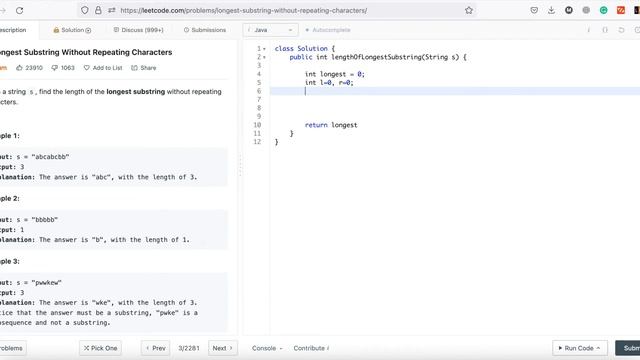640x360 pixels.
Task: Click the Problems button at bottom left
Action: coord(13,348)
